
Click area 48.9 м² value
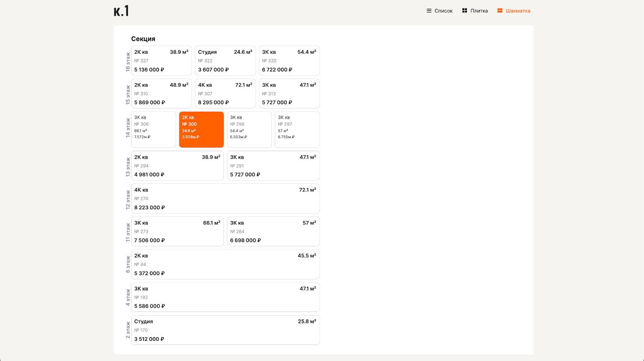tap(179, 85)
